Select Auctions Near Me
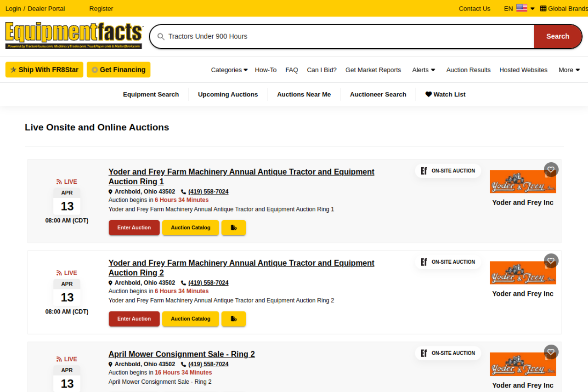This screenshot has width=588, height=392. click(x=304, y=94)
